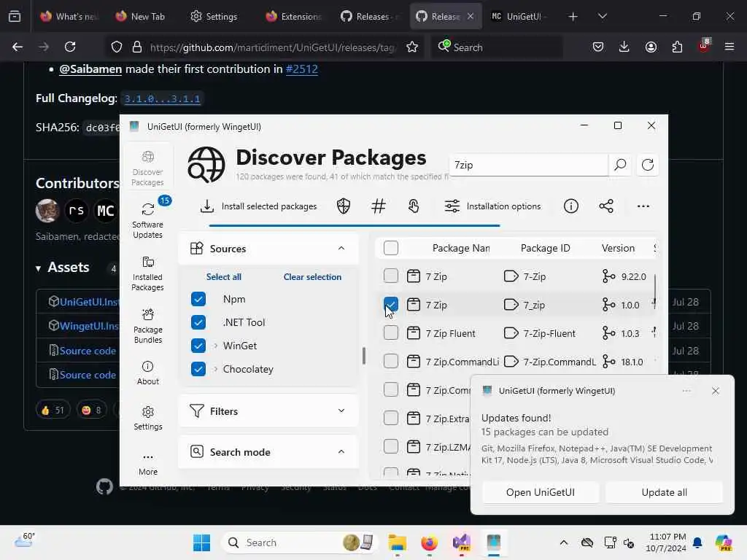Switch to the Extensions browser tab
This screenshot has width=747, height=560.
pyautogui.click(x=293, y=16)
